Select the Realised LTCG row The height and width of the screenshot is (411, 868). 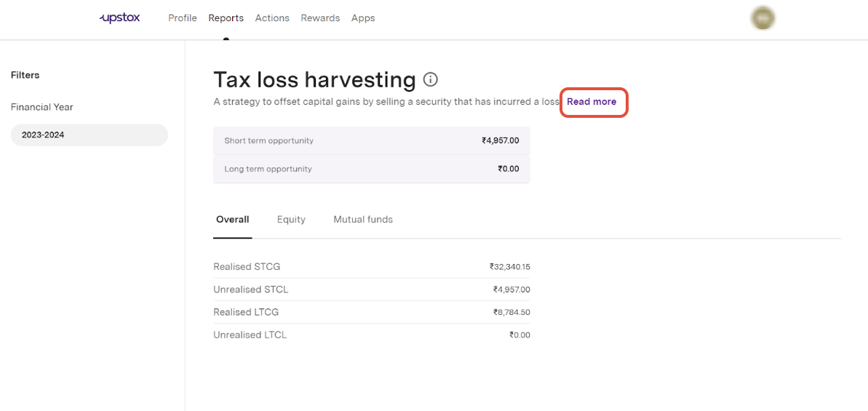pyautogui.click(x=371, y=312)
